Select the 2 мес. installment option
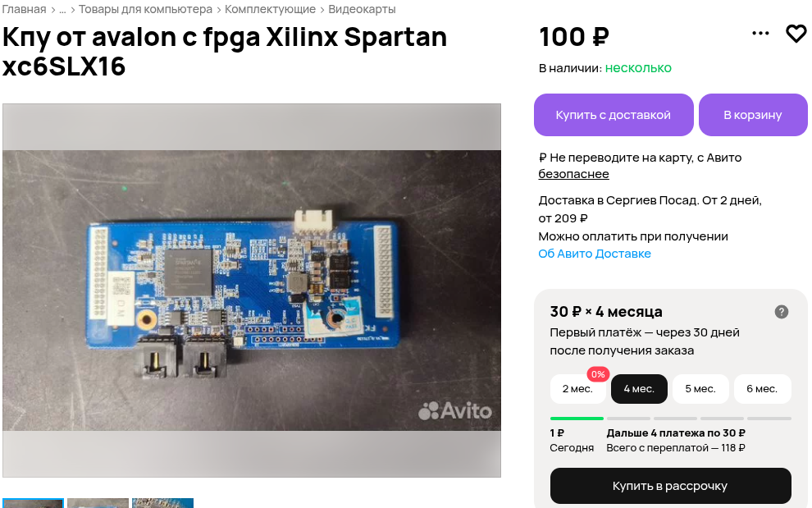Viewport: 812px width, 508px height. [577, 389]
